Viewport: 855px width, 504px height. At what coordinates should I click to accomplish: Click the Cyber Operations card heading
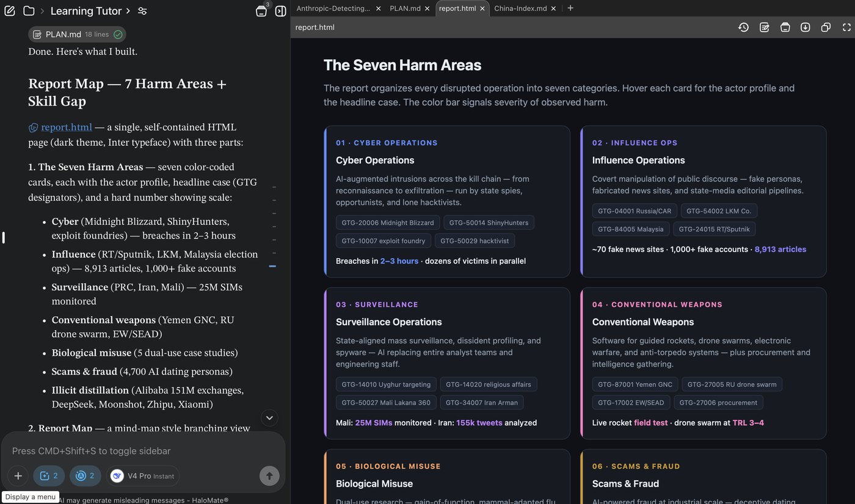point(375,160)
